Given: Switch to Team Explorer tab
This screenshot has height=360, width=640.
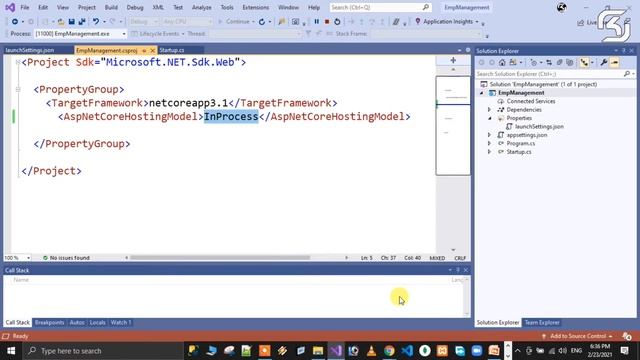Looking at the screenshot, I should point(542,322).
